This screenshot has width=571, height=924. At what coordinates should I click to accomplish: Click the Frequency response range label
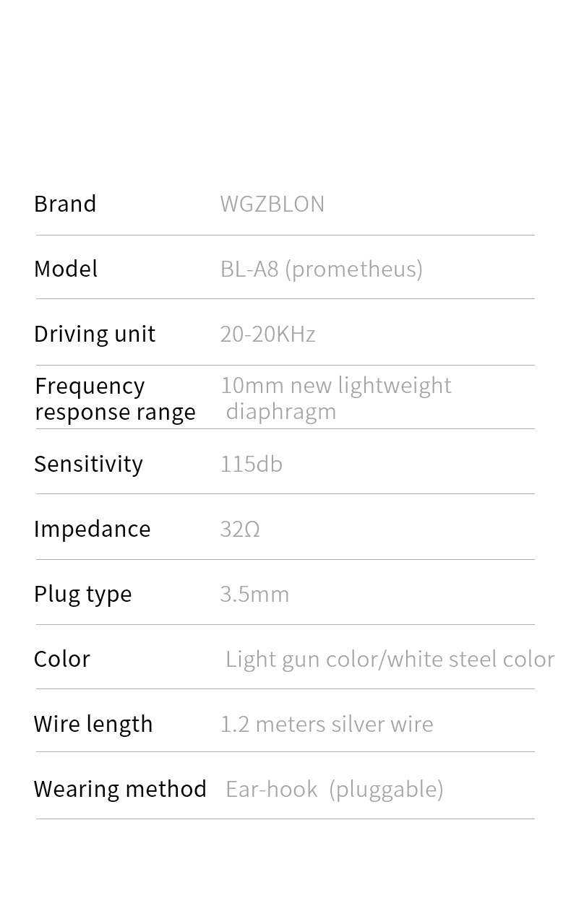coord(115,399)
